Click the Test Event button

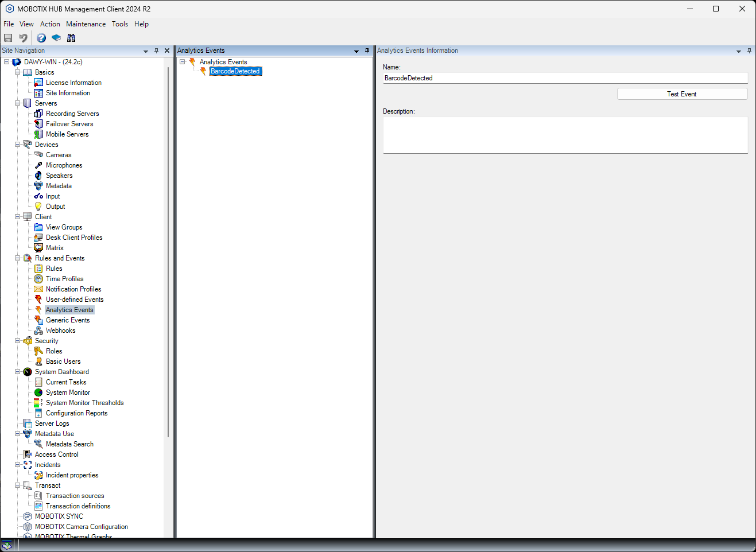coord(682,94)
